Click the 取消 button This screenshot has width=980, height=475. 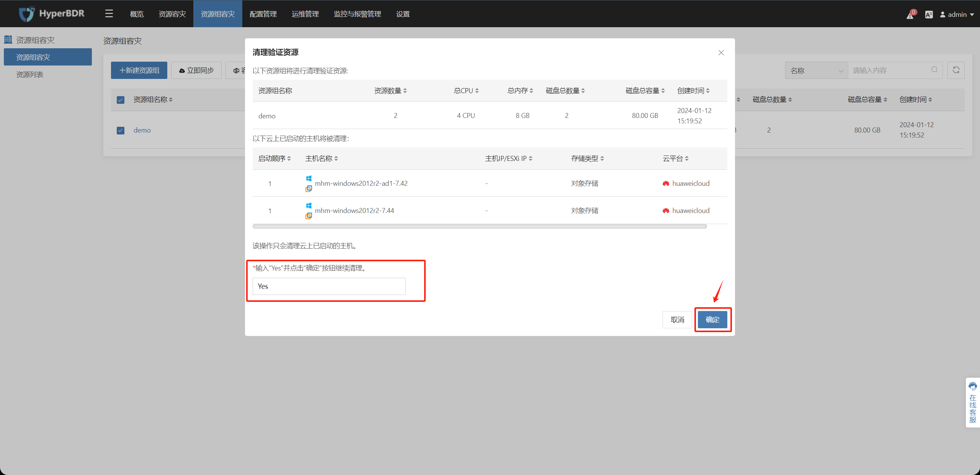click(x=677, y=319)
